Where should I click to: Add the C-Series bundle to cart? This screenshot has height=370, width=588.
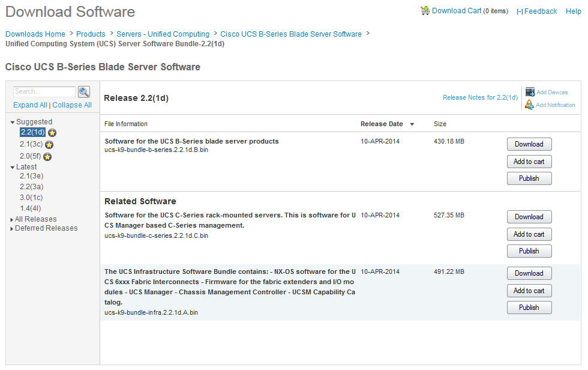tap(529, 234)
